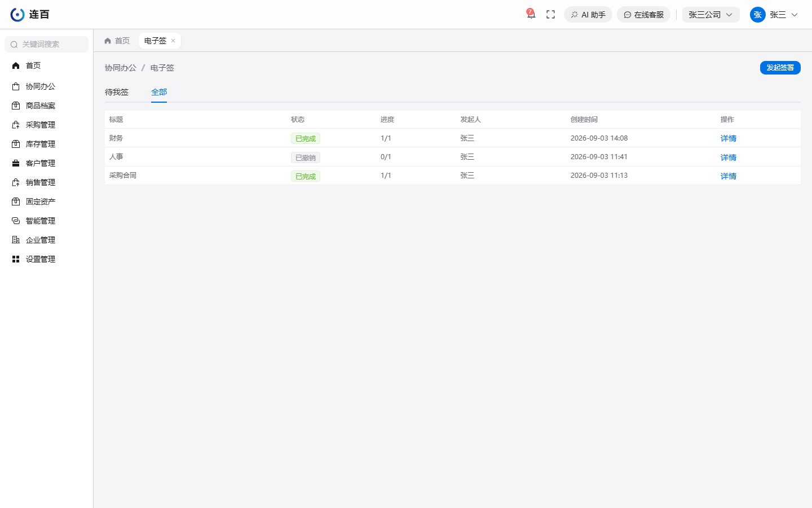Close the 电子签 tab
This screenshot has width=812, height=508.
tap(173, 41)
